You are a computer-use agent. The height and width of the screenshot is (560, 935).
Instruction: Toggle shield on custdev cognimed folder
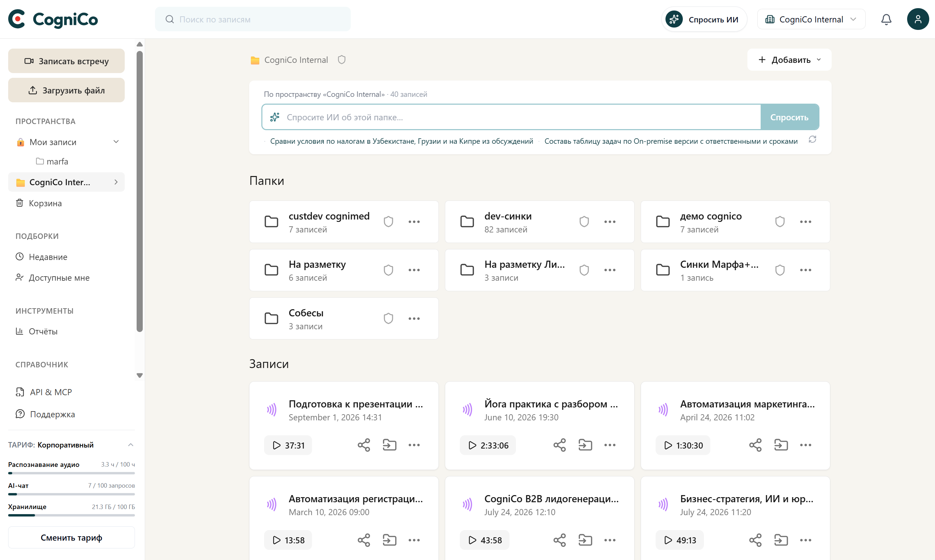pos(388,222)
